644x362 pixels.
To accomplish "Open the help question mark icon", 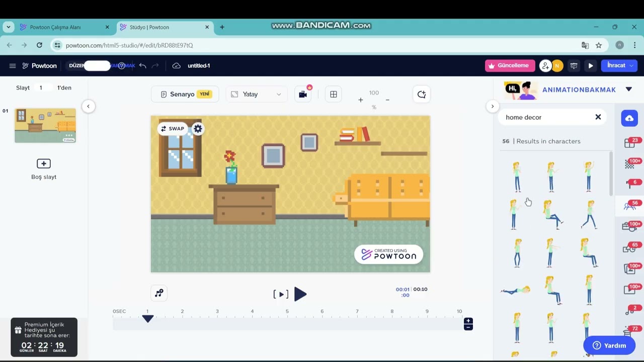I will [121, 66].
